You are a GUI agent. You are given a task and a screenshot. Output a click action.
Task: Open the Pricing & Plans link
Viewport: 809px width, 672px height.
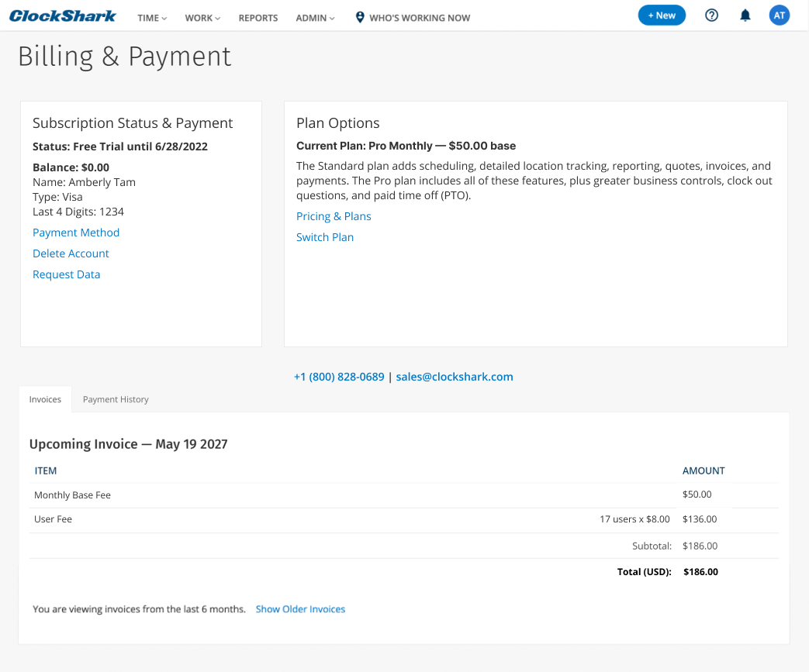334,216
